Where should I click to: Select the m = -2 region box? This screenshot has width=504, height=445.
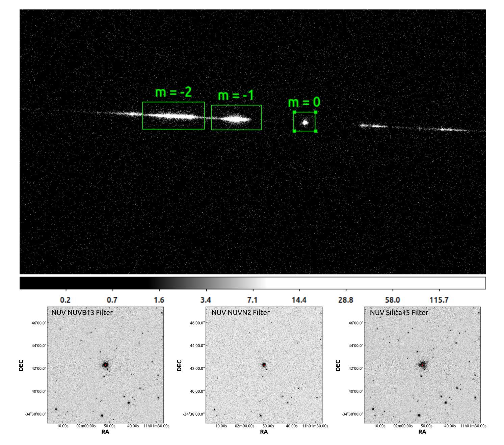[x=173, y=115]
